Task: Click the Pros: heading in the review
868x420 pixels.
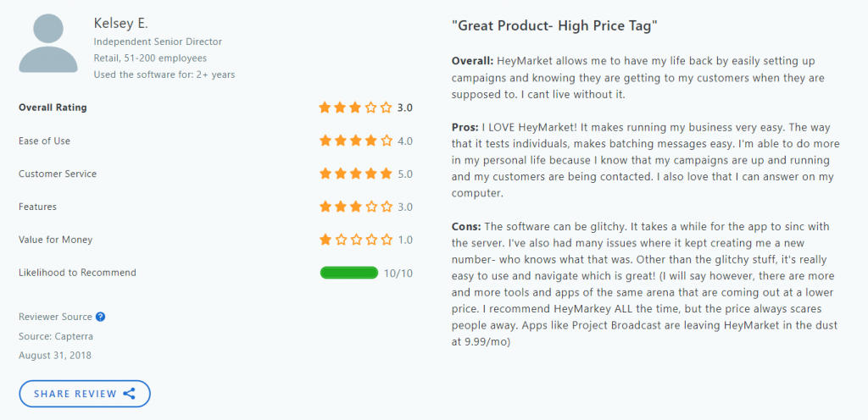Action: tap(465, 128)
